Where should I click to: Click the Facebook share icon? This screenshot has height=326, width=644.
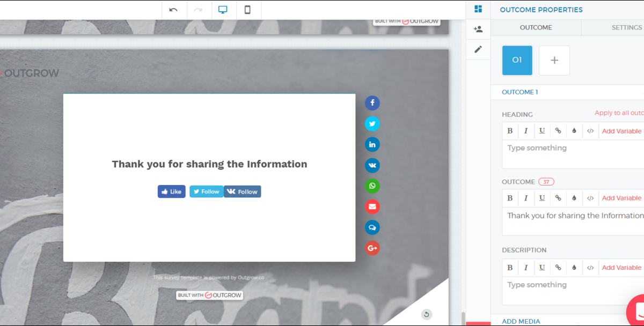372,103
